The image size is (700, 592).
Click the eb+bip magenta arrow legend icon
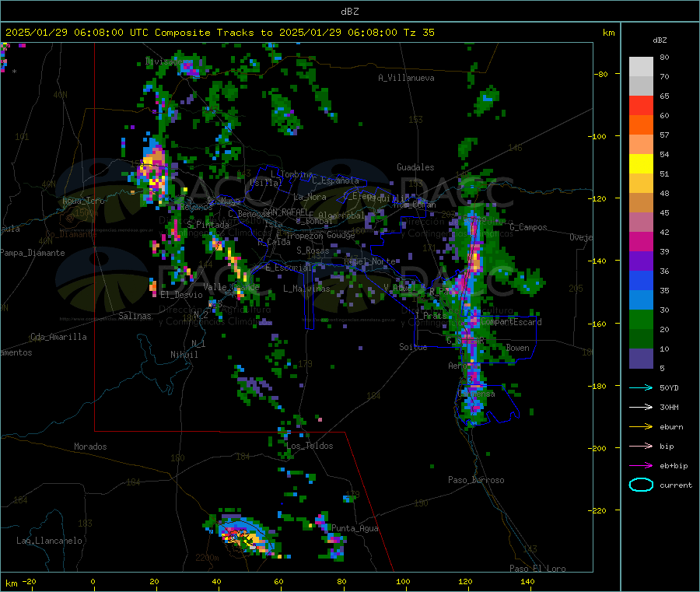pyautogui.click(x=641, y=466)
